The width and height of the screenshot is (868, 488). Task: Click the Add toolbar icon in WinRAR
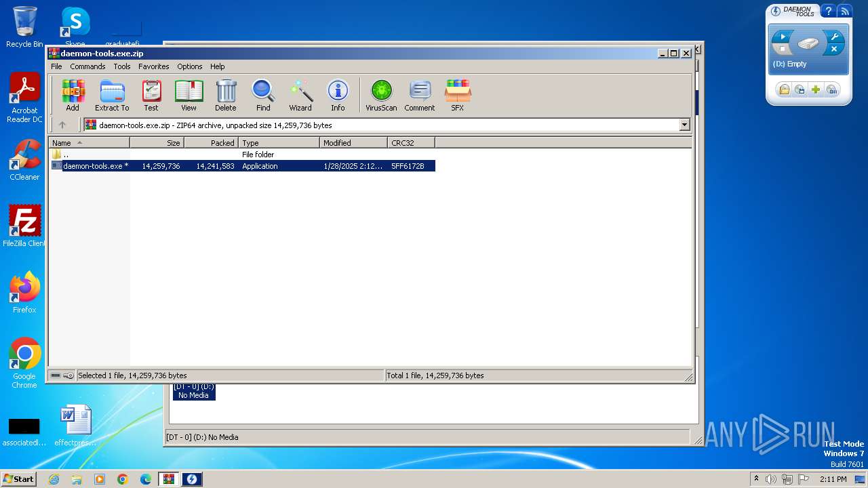[x=73, y=96]
